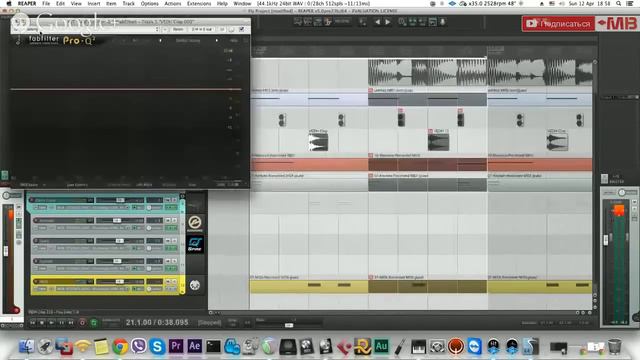Viewport: 640px width, 360px height.
Task: Click the red Record button in transport
Action: [x=82, y=322]
